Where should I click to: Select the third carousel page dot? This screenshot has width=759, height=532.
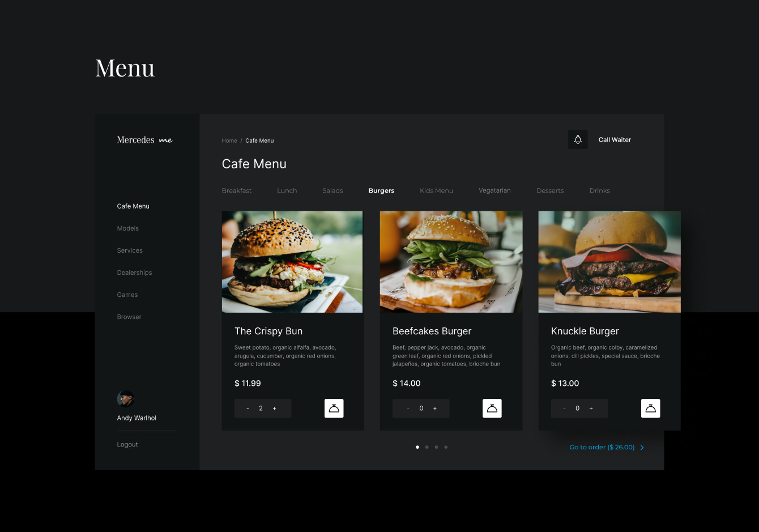tap(436, 447)
